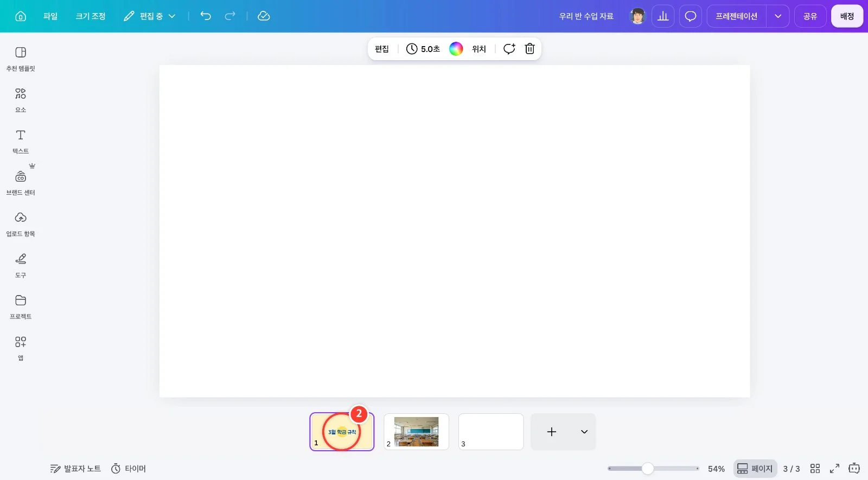The image size is (868, 480).
Task: Start the 프레젠테이션 presentation
Action: point(736,16)
